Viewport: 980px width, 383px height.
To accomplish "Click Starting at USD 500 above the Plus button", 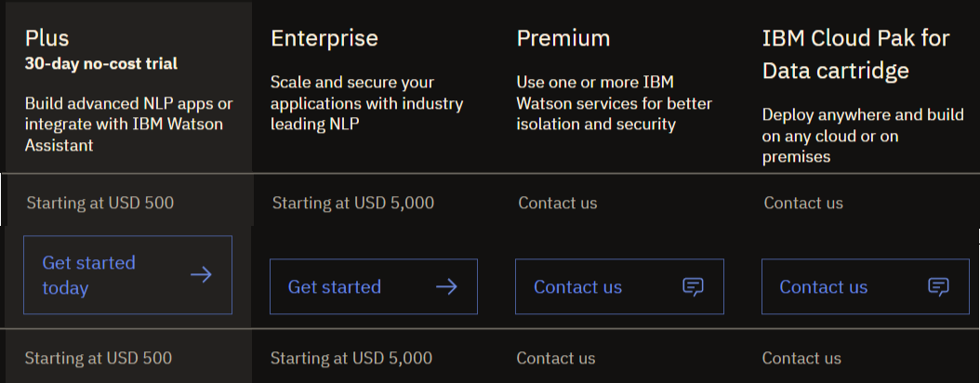I will (100, 203).
